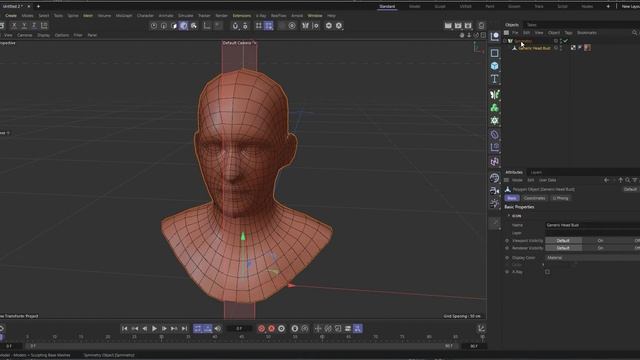Viewport: 640px width, 360px height.
Task: Open the Display Color Material dropdown
Action: [x=593, y=258]
